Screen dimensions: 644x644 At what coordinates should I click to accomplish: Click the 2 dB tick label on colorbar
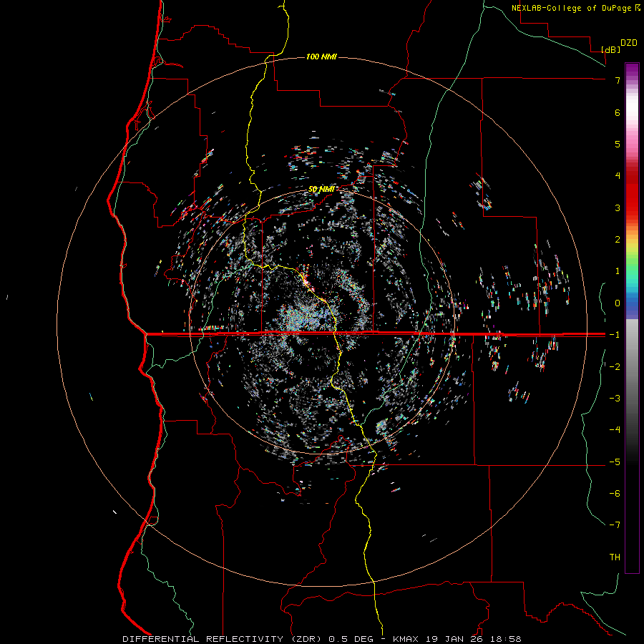point(618,240)
